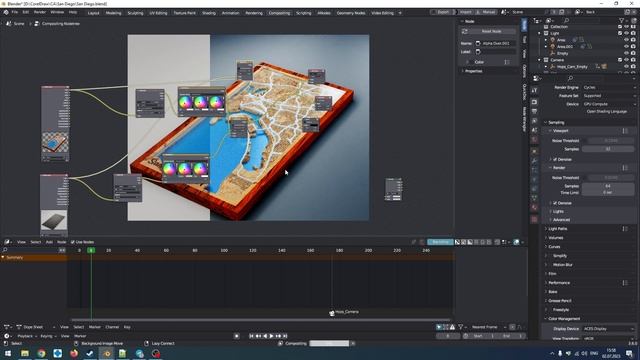Click the timeline editor type icon

pos(7,336)
